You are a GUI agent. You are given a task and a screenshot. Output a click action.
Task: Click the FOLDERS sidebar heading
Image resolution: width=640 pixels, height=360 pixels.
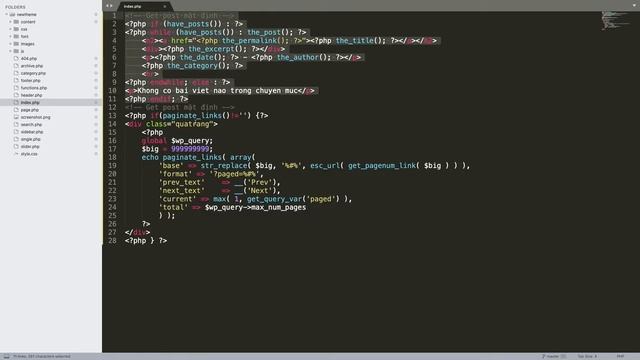pos(15,7)
